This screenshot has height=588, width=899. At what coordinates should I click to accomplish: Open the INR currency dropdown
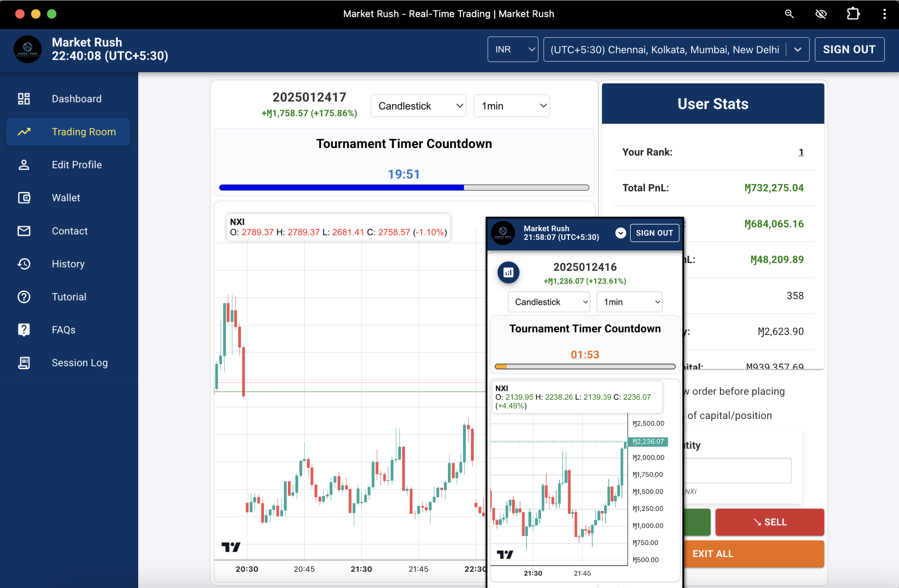pyautogui.click(x=513, y=49)
